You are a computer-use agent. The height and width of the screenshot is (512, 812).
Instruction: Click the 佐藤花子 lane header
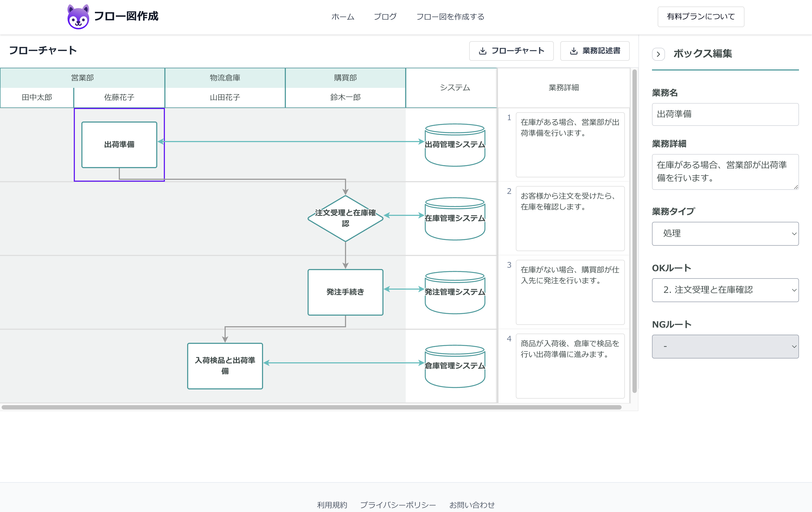(x=119, y=97)
